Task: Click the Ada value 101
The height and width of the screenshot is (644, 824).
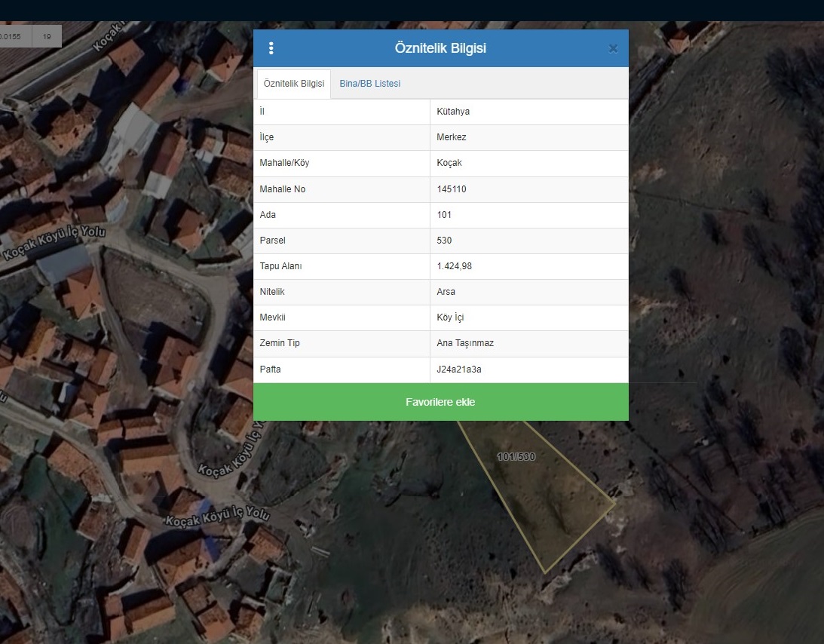Action: tap(444, 215)
